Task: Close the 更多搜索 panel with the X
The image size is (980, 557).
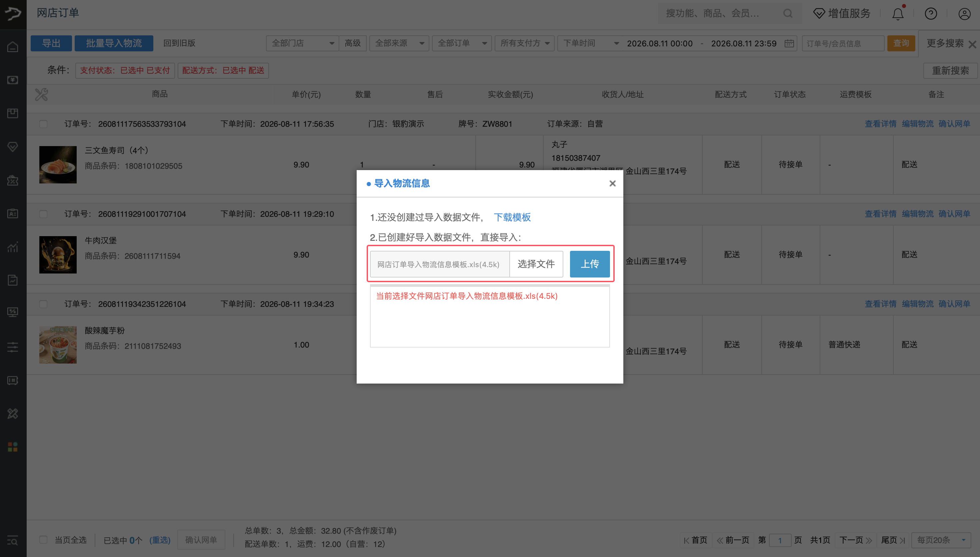Action: tap(972, 44)
